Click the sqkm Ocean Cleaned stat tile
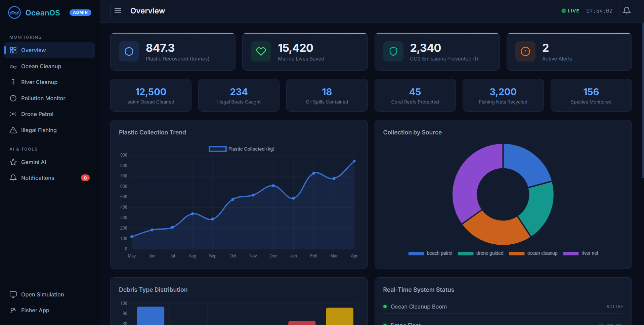 (x=151, y=95)
